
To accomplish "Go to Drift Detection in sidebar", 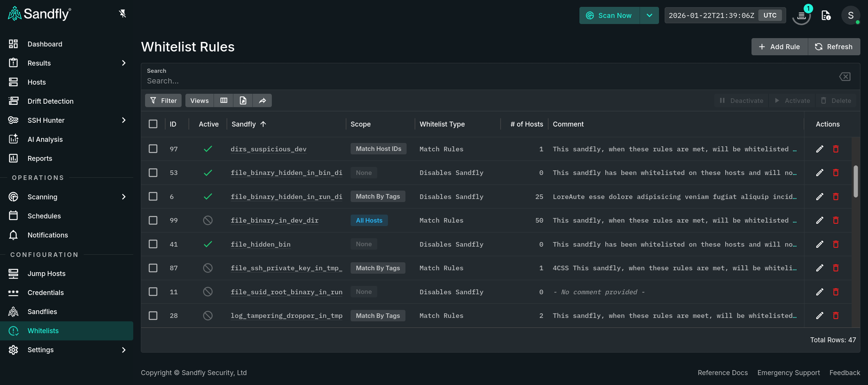I will [x=51, y=101].
